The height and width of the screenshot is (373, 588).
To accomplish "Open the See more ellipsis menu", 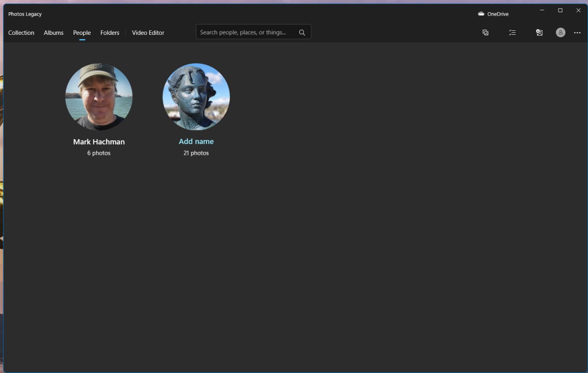I will pos(577,33).
